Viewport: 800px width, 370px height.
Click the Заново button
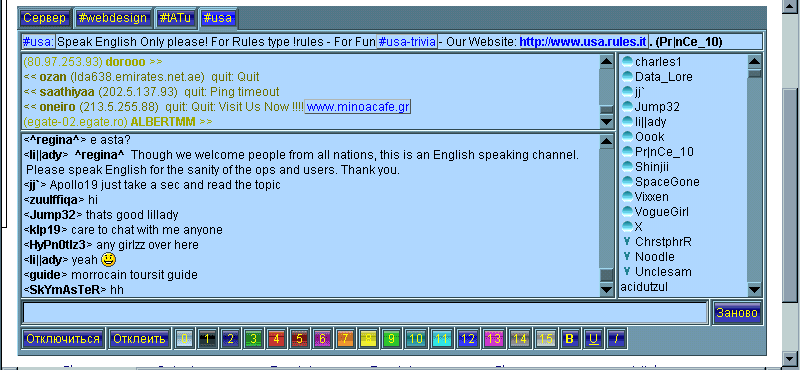(x=737, y=313)
